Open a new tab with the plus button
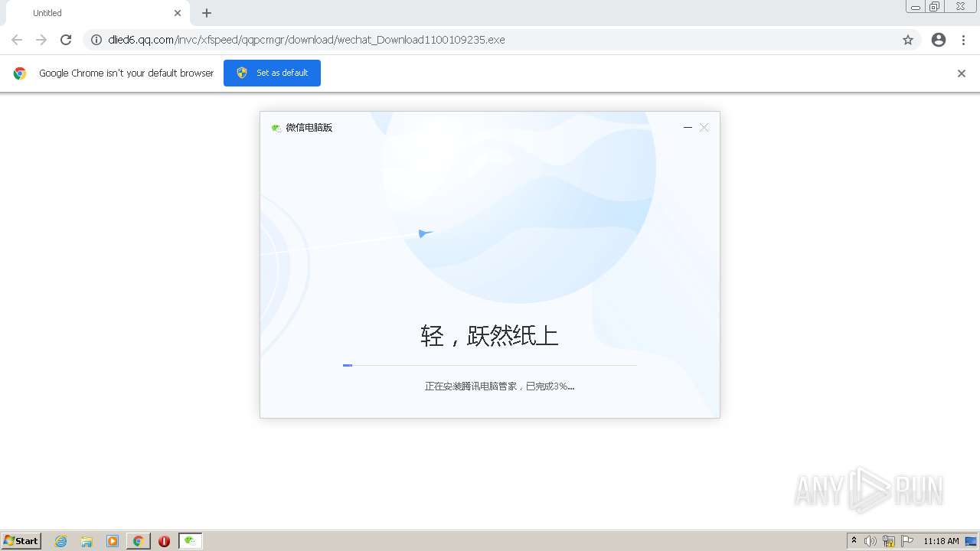This screenshot has height=551, width=980. click(x=207, y=13)
